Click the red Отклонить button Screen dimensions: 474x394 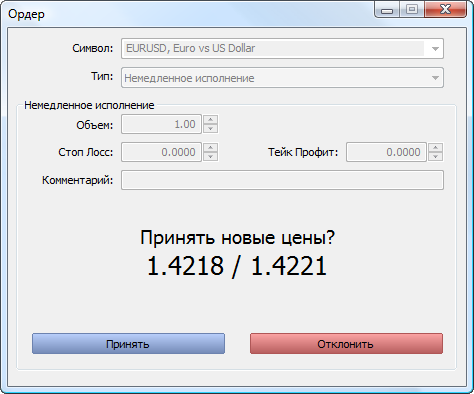click(x=346, y=344)
